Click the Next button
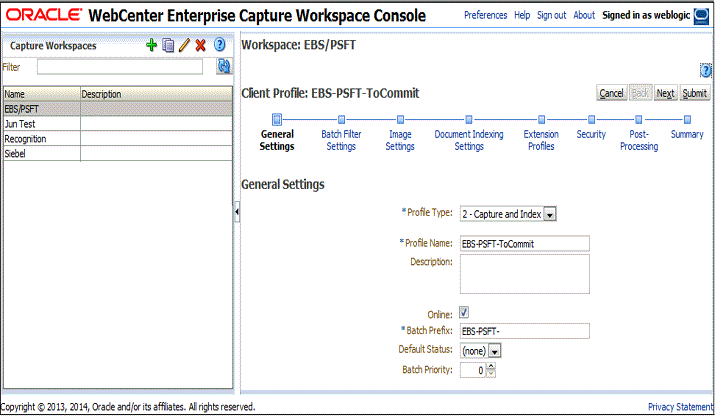This screenshot has height=416, width=715. tap(665, 93)
